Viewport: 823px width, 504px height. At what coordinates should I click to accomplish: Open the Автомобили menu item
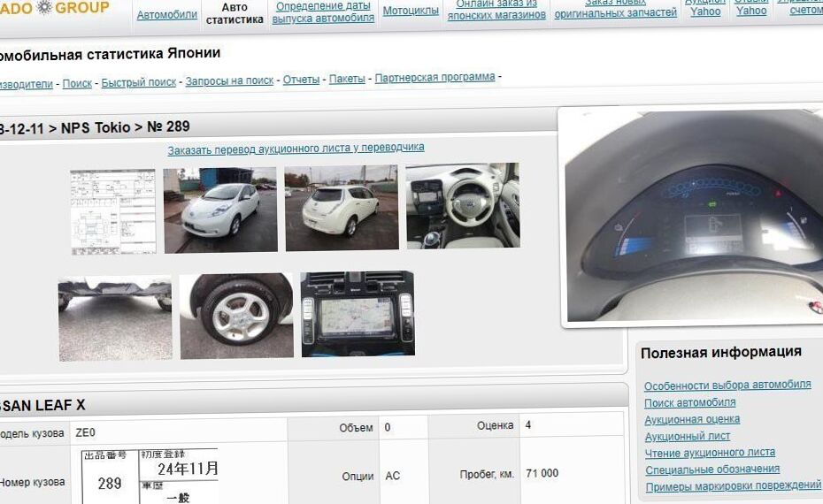(167, 15)
